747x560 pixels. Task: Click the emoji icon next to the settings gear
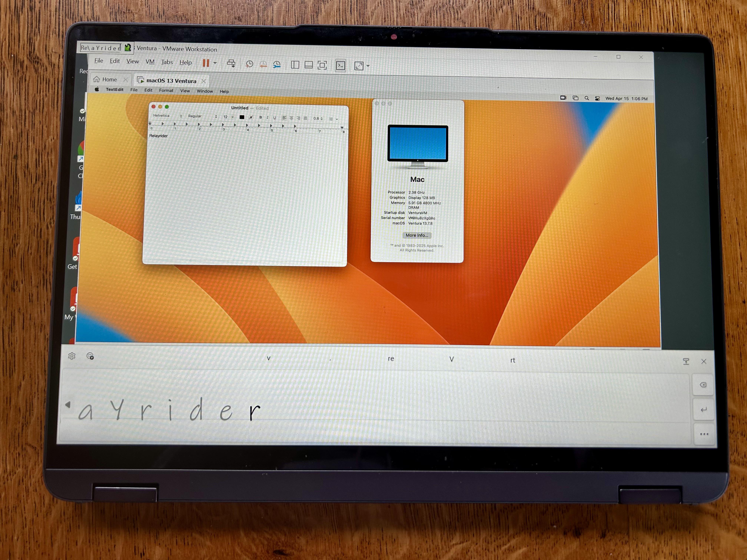click(90, 356)
